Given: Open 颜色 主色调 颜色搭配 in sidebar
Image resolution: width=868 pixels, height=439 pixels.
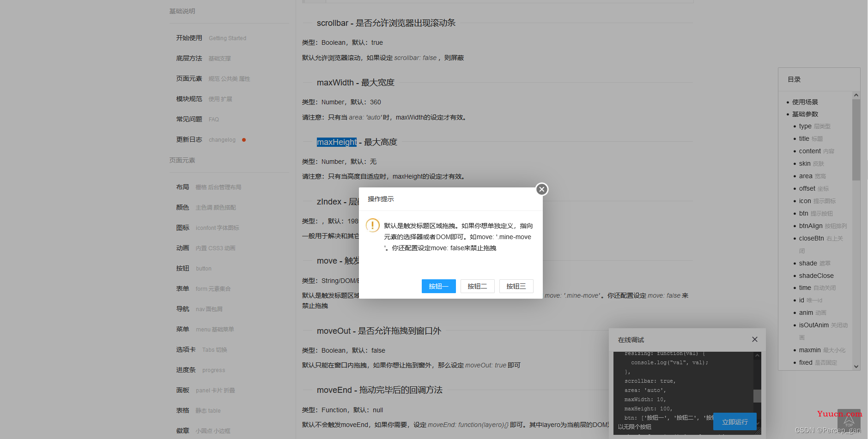Looking at the screenshot, I should pos(206,207).
